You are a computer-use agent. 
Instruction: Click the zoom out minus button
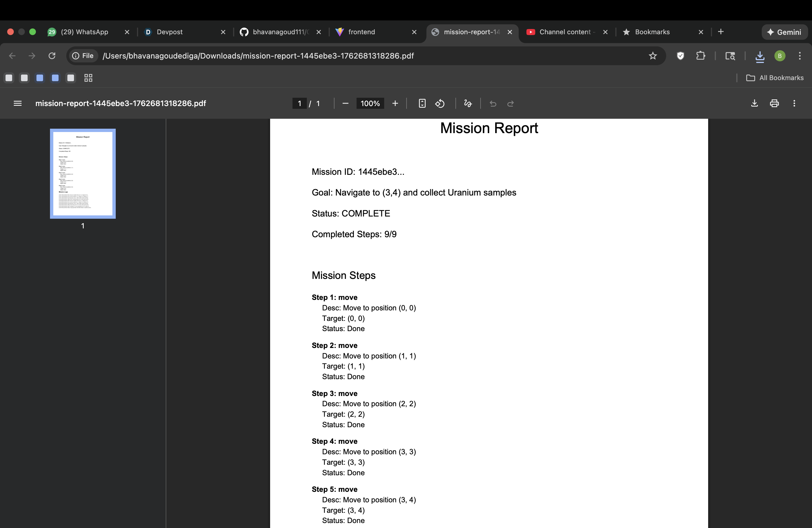tap(345, 103)
